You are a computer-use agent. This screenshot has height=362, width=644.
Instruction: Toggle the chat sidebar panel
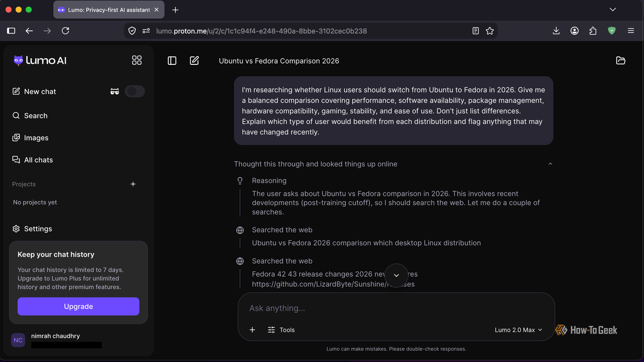tap(172, 61)
